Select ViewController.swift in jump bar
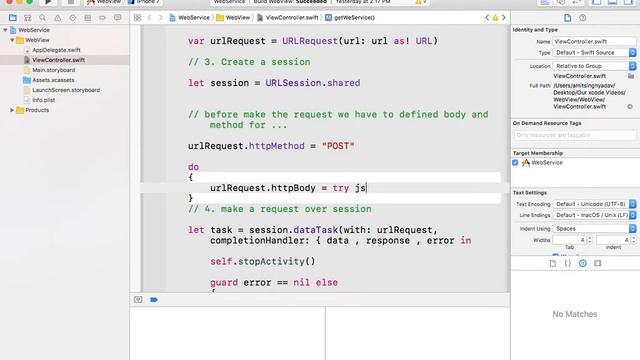The height and width of the screenshot is (360, 640). [287, 18]
